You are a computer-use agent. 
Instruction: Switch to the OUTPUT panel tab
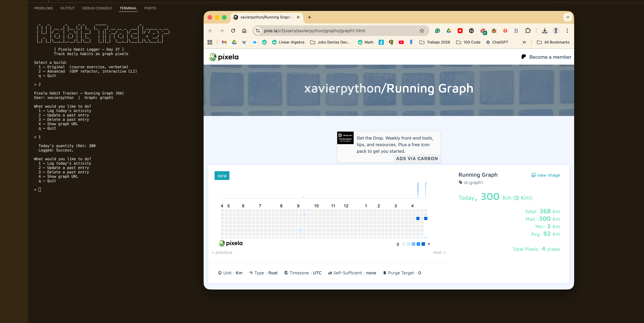pyautogui.click(x=68, y=8)
